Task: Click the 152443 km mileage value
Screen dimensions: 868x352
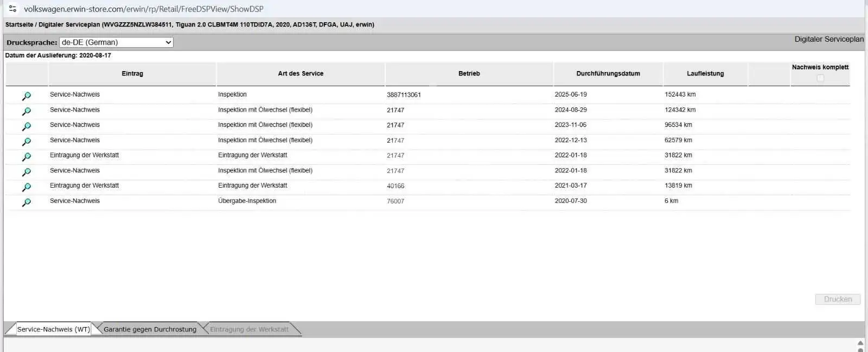Action: point(680,94)
